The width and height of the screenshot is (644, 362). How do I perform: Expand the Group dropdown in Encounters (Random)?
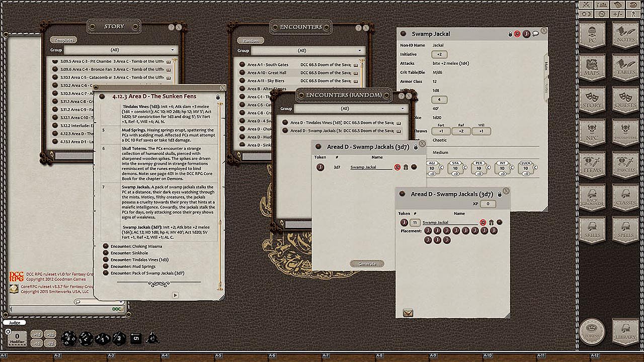350,109
